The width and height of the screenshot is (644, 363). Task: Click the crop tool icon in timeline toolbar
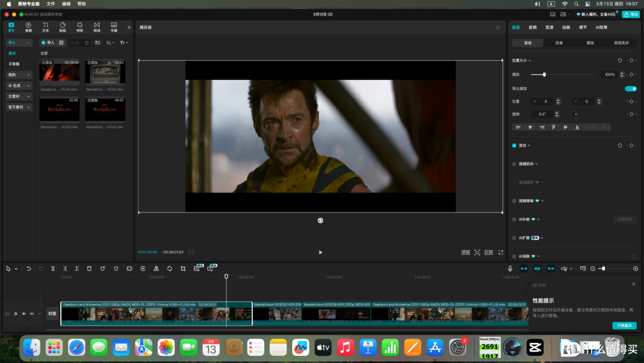(183, 269)
